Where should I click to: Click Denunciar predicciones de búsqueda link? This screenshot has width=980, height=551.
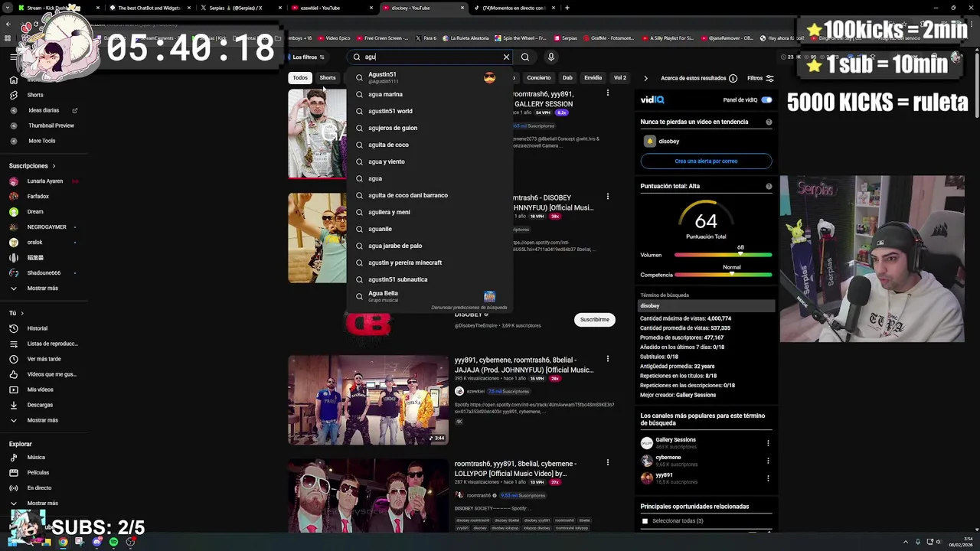pyautogui.click(x=469, y=308)
